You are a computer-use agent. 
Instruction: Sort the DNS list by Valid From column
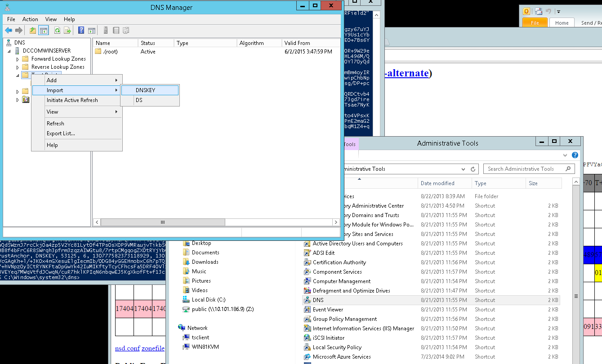click(x=311, y=43)
